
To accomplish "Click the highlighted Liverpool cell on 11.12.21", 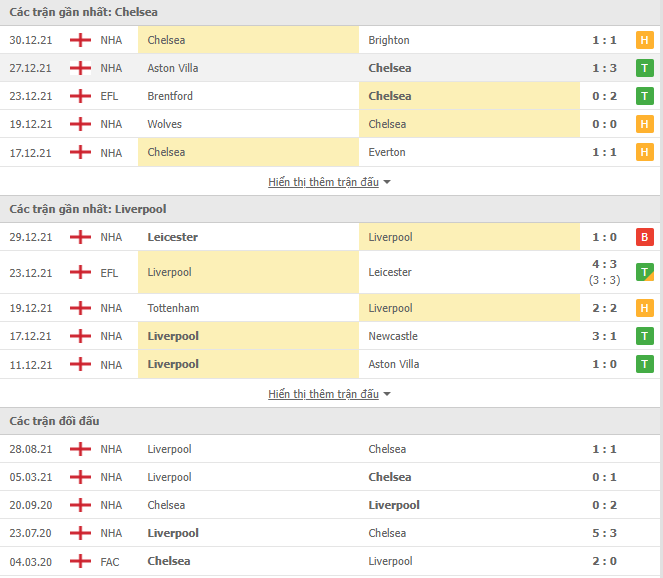I will click(x=249, y=364).
